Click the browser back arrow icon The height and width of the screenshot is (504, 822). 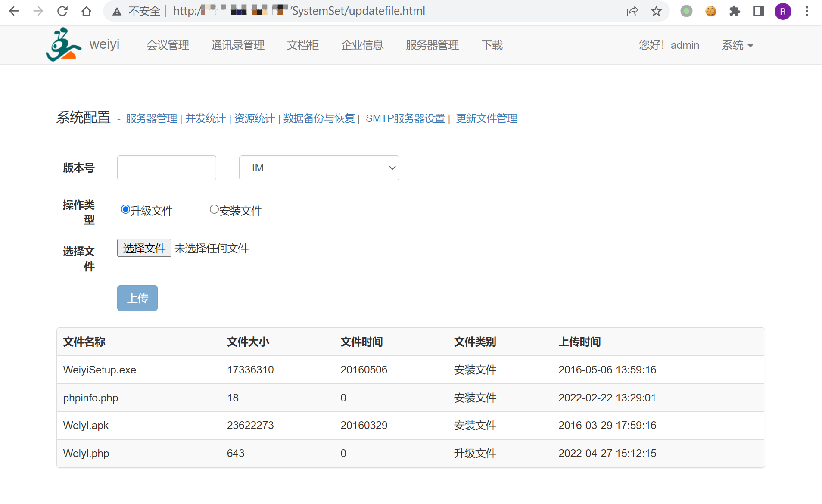click(x=14, y=11)
